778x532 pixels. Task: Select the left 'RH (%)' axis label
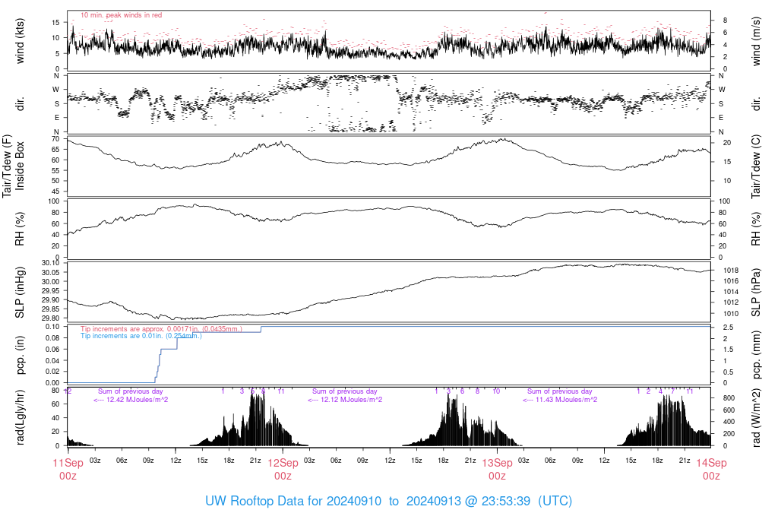pyautogui.click(x=19, y=229)
